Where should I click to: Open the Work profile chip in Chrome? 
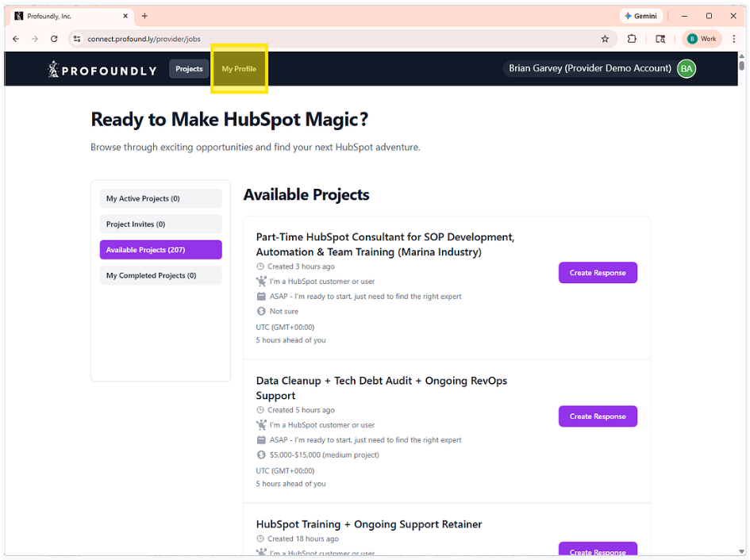pos(702,39)
